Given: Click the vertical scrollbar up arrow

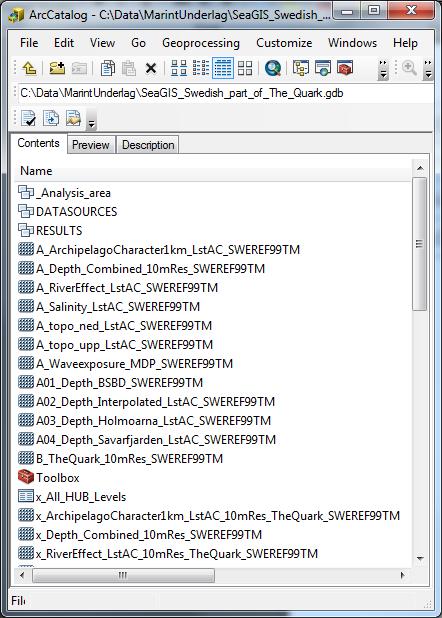Looking at the screenshot, I should [420, 169].
